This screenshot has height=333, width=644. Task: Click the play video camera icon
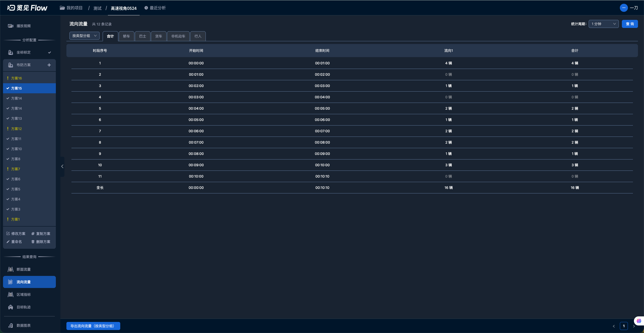pos(11,26)
